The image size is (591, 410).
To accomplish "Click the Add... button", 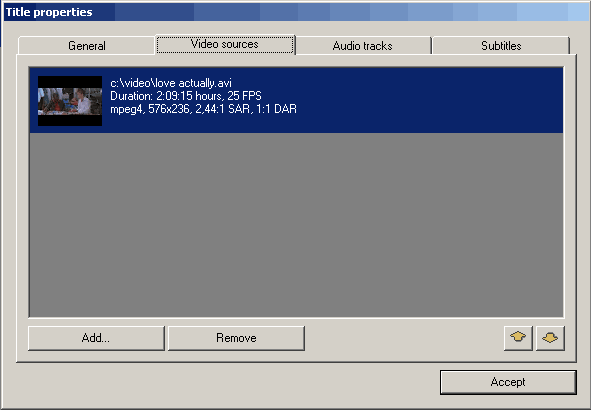I will (96, 338).
